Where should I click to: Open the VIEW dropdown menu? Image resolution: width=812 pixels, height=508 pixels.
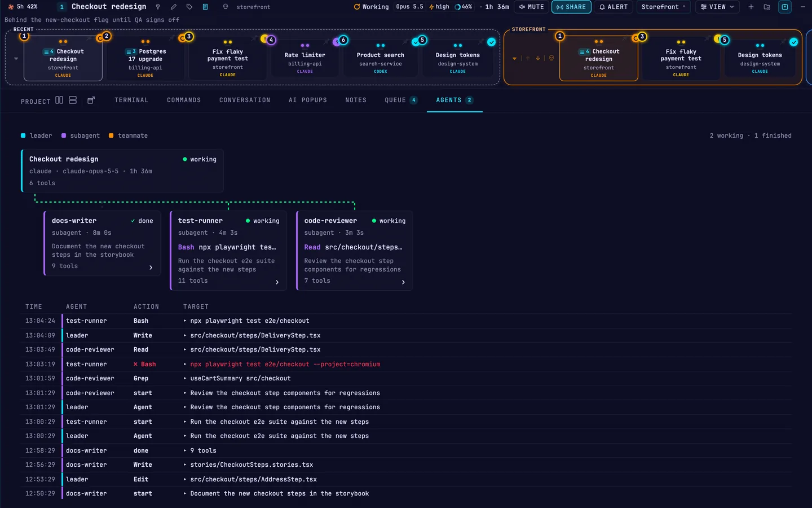click(x=717, y=7)
